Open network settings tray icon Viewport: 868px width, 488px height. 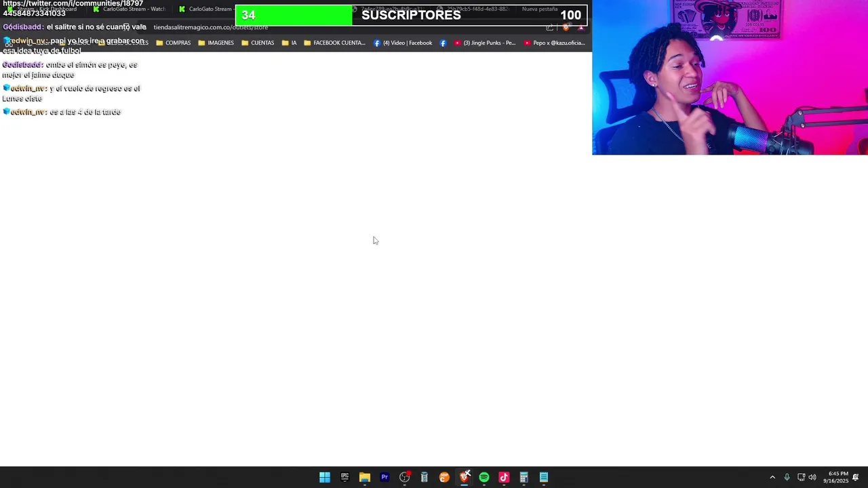pos(801,477)
